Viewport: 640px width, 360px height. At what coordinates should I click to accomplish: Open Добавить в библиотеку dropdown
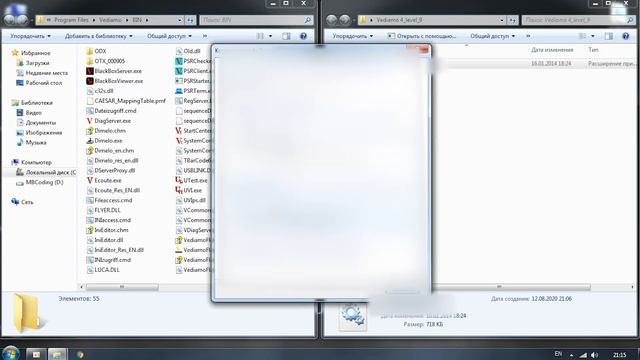coord(99,36)
